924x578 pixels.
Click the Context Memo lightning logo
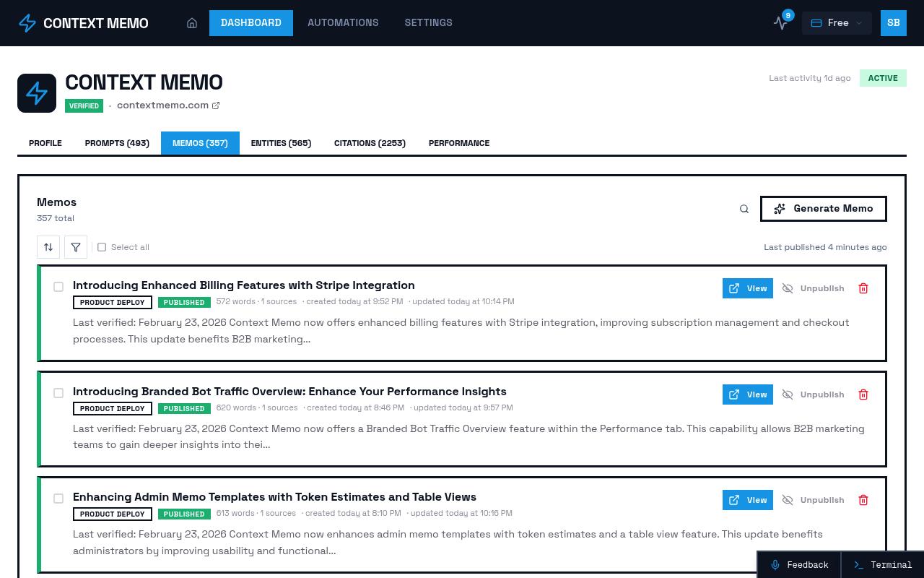pyautogui.click(x=27, y=22)
